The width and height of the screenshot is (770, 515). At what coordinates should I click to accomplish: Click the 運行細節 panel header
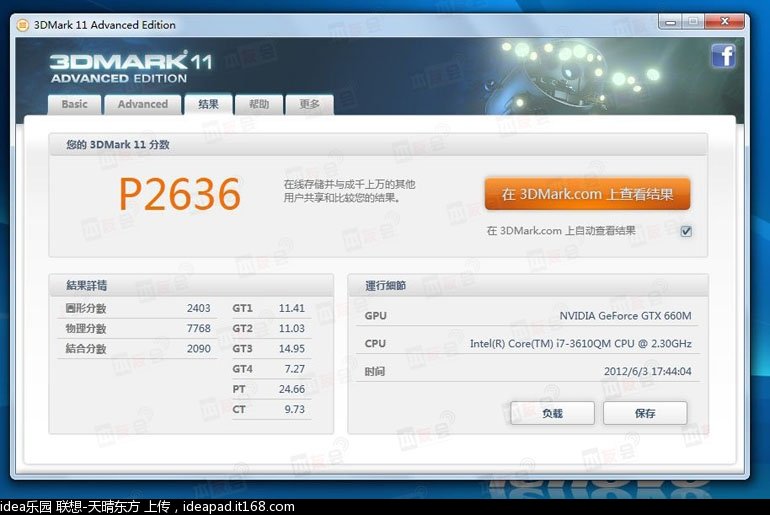(385, 285)
